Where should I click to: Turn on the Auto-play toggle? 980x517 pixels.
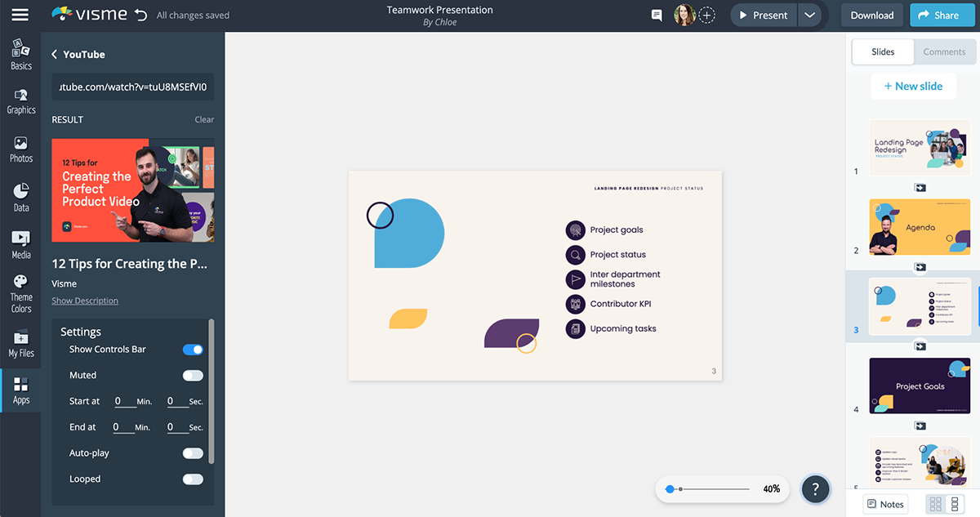coord(193,453)
